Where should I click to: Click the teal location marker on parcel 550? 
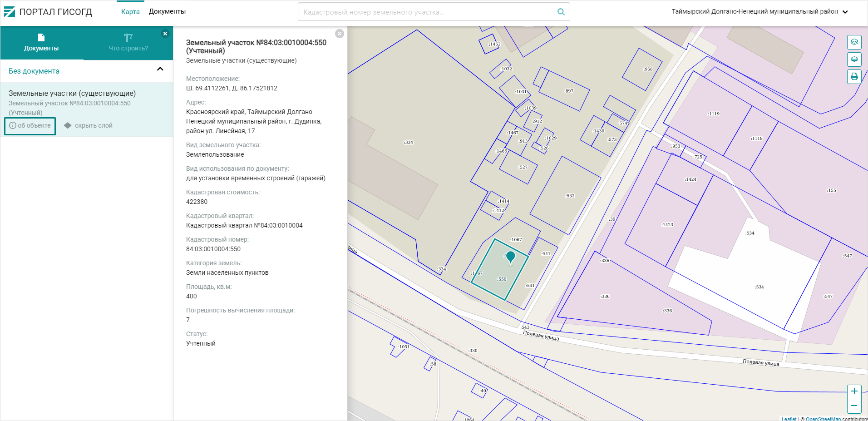coord(510,257)
